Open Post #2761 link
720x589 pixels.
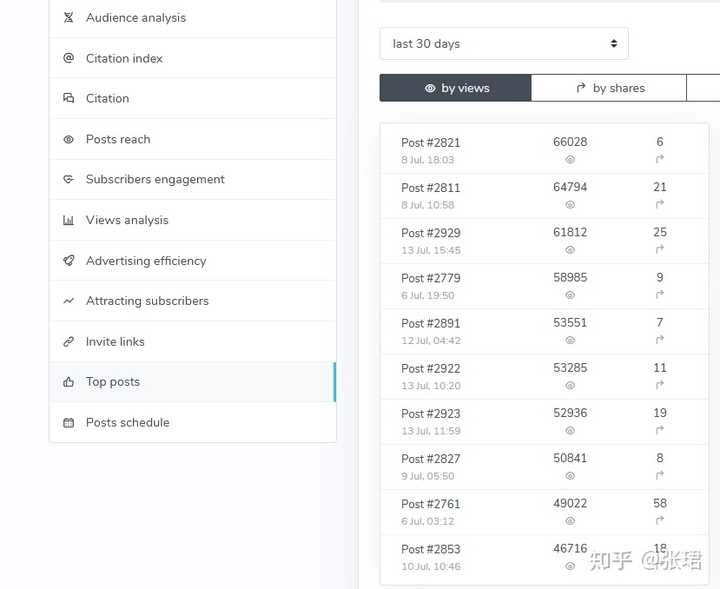click(430, 504)
